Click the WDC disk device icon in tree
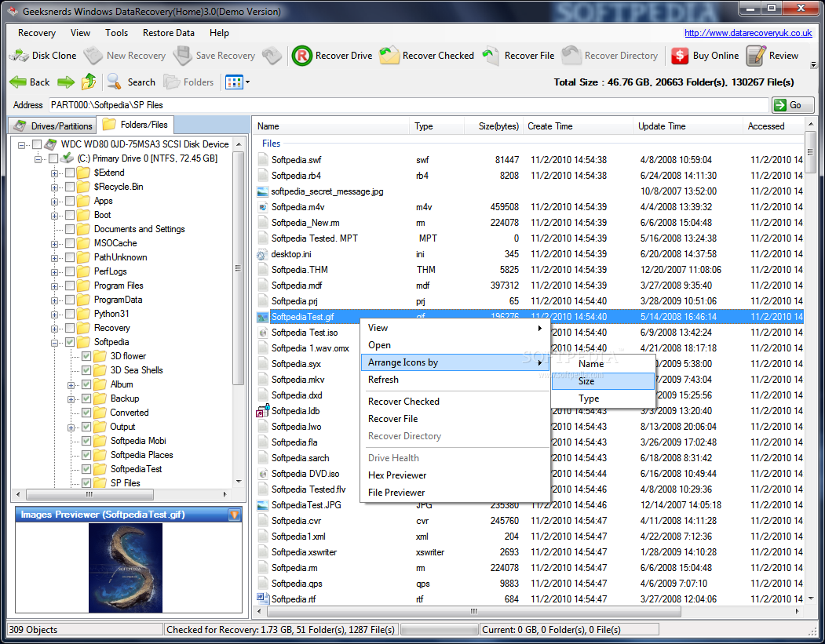 click(x=50, y=144)
